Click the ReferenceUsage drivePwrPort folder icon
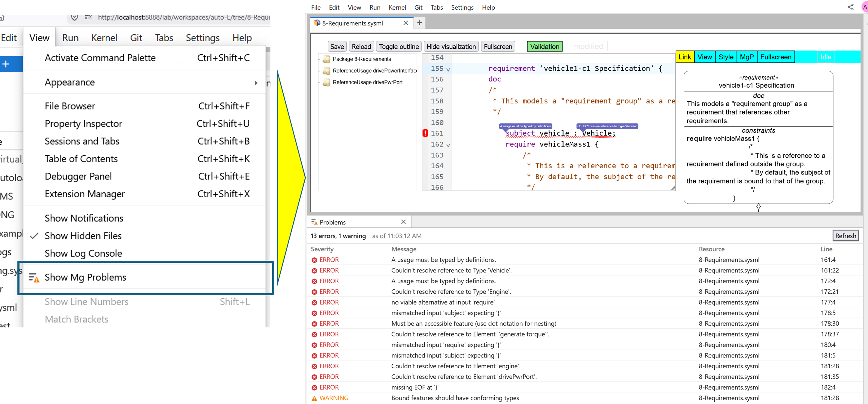The image size is (868, 404). pyautogui.click(x=326, y=82)
